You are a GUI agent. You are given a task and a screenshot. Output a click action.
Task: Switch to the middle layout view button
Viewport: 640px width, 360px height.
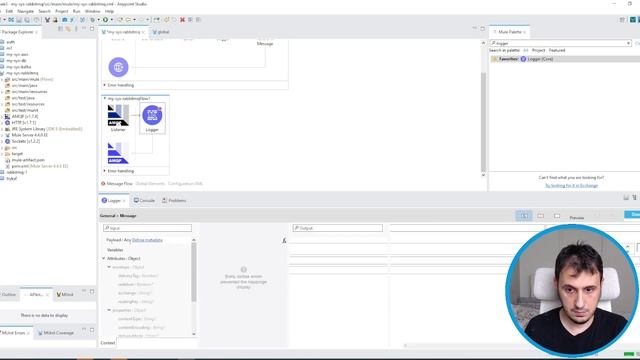[x=540, y=216]
